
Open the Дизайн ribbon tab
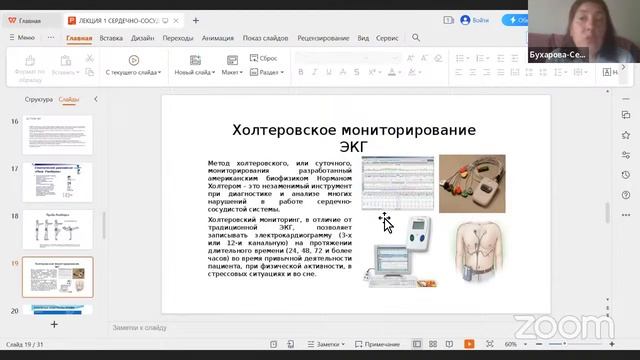tap(142, 38)
